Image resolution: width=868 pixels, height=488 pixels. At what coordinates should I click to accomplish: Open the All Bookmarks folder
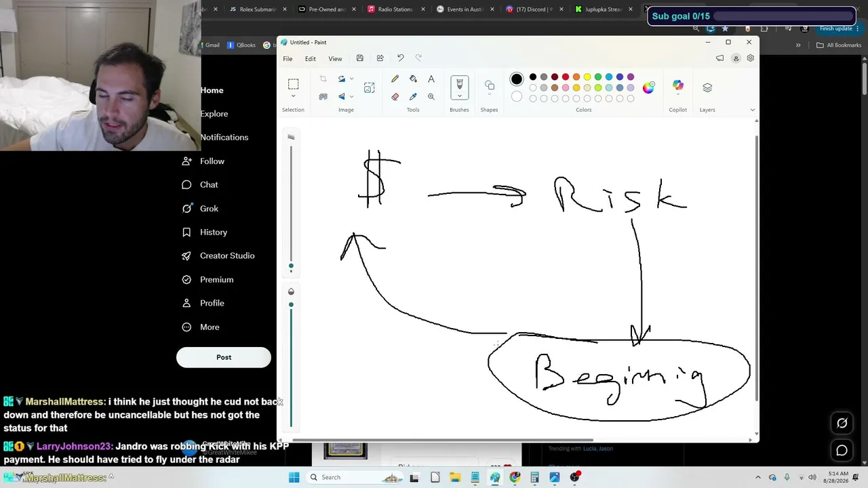click(x=838, y=45)
